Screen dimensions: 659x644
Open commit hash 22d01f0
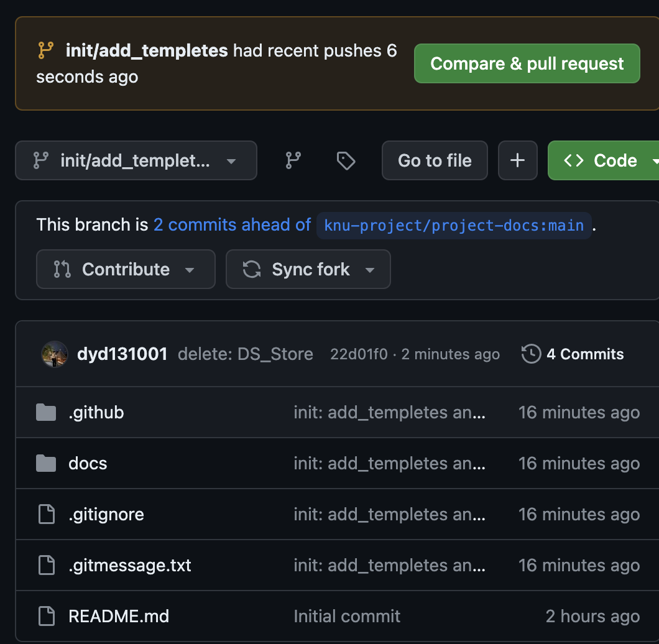[359, 354]
